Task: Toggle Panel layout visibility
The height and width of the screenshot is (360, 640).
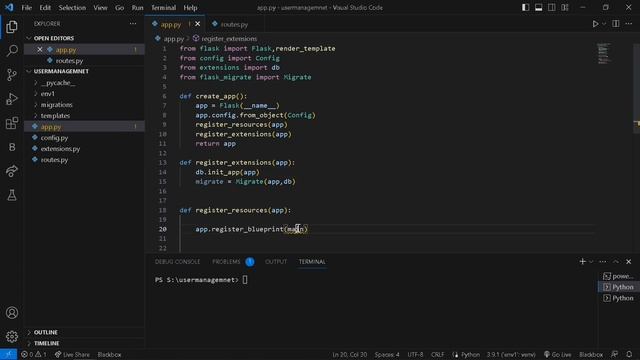Action: [x=539, y=7]
